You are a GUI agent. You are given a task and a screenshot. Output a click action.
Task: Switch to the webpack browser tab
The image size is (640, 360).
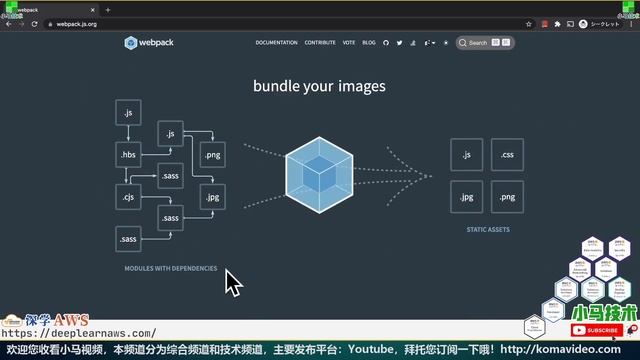[x=51, y=10]
